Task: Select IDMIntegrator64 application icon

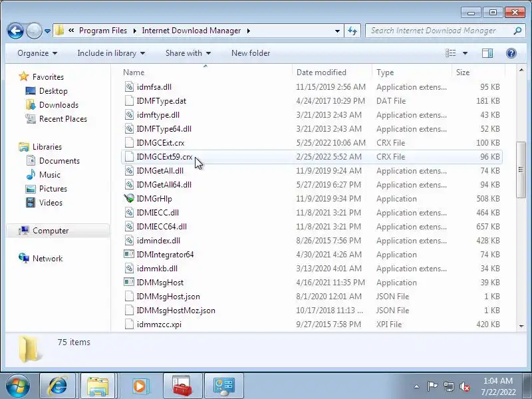Action: (129, 255)
